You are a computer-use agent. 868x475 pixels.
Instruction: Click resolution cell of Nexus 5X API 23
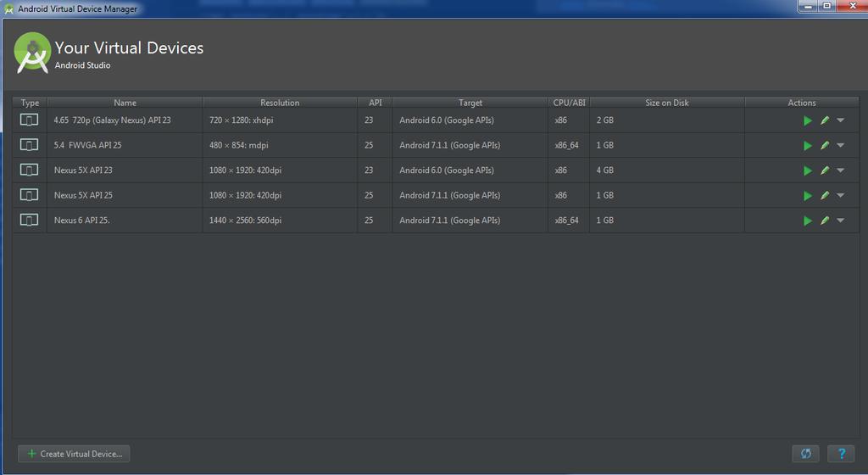280,170
